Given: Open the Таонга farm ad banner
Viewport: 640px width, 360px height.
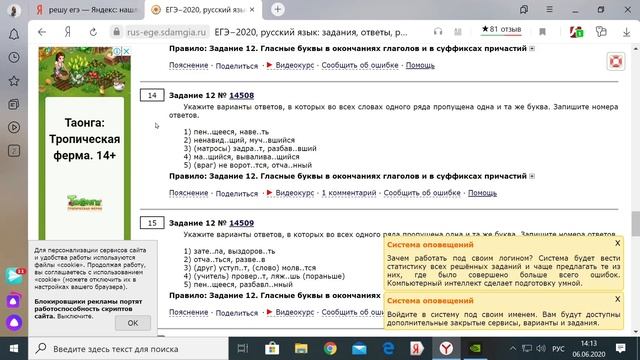Looking at the screenshot, I should pos(84,143).
